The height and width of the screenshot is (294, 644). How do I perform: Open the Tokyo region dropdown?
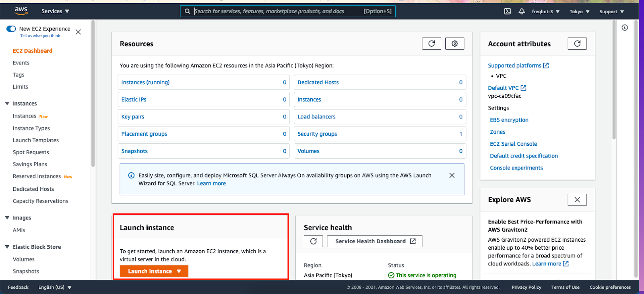(x=580, y=11)
